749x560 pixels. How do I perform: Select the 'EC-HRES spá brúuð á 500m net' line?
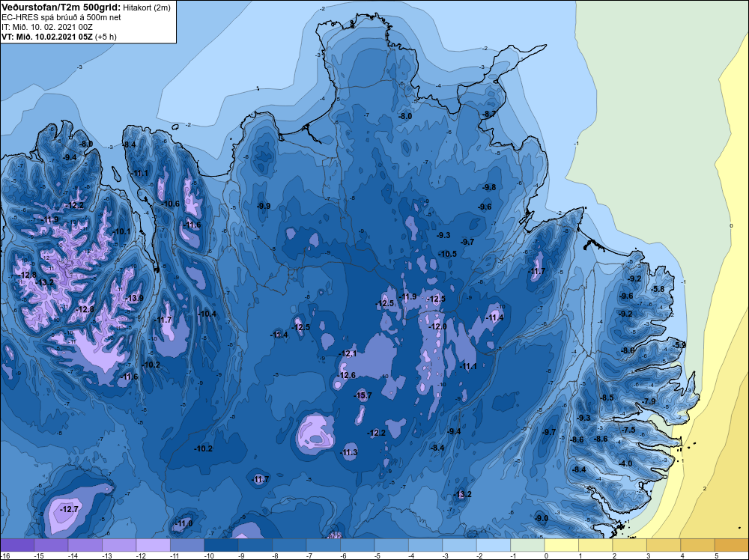61,17
